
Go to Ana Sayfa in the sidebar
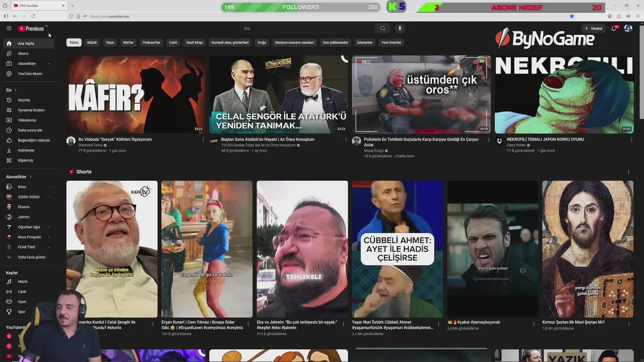tap(28, 43)
